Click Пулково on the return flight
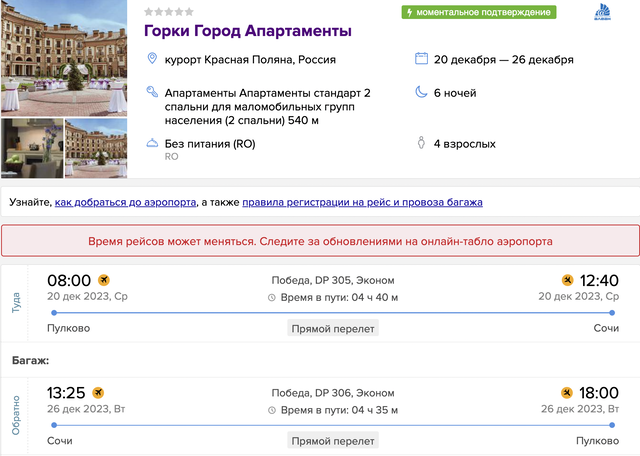Viewport: 640px width, 456px height. 598,441
